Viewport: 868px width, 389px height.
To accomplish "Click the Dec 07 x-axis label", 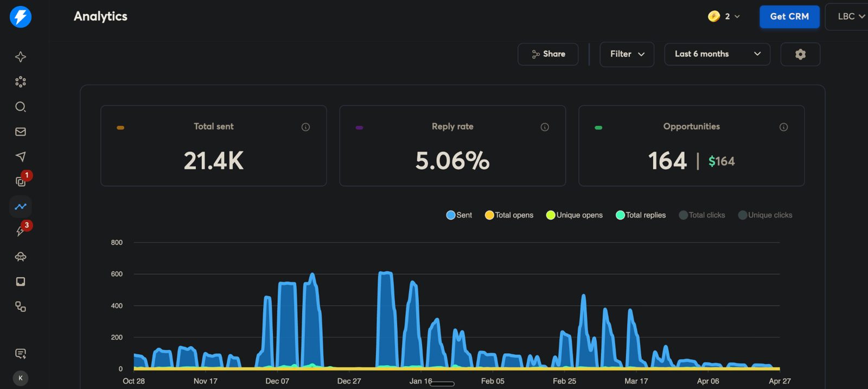I will [277, 381].
